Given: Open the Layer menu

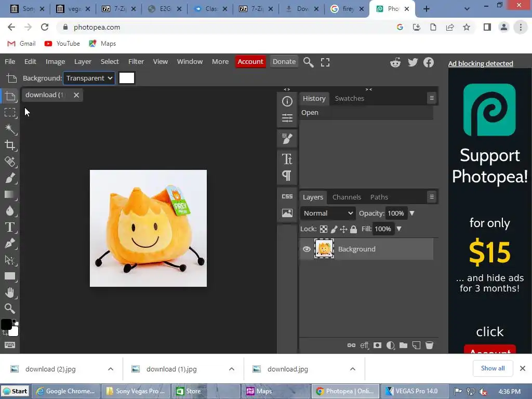Looking at the screenshot, I should tap(83, 62).
